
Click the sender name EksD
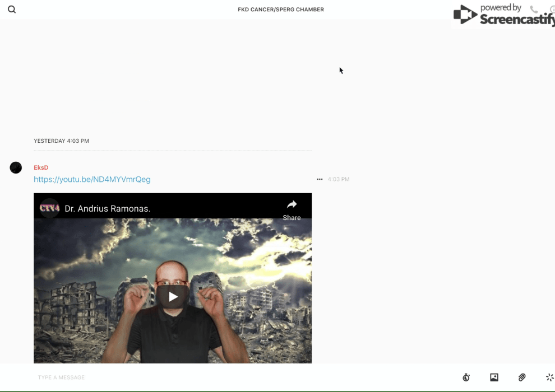pyautogui.click(x=41, y=167)
